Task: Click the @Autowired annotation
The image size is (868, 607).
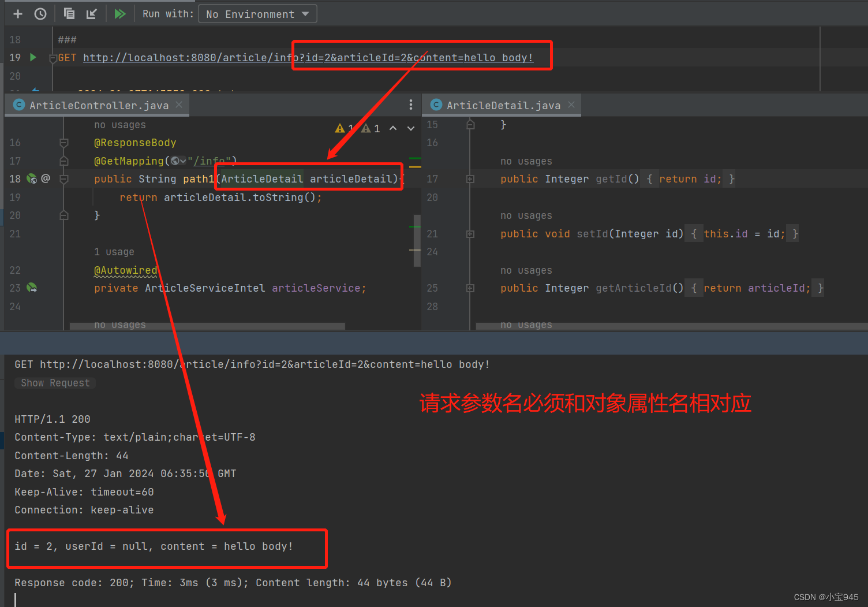Action: (x=126, y=270)
